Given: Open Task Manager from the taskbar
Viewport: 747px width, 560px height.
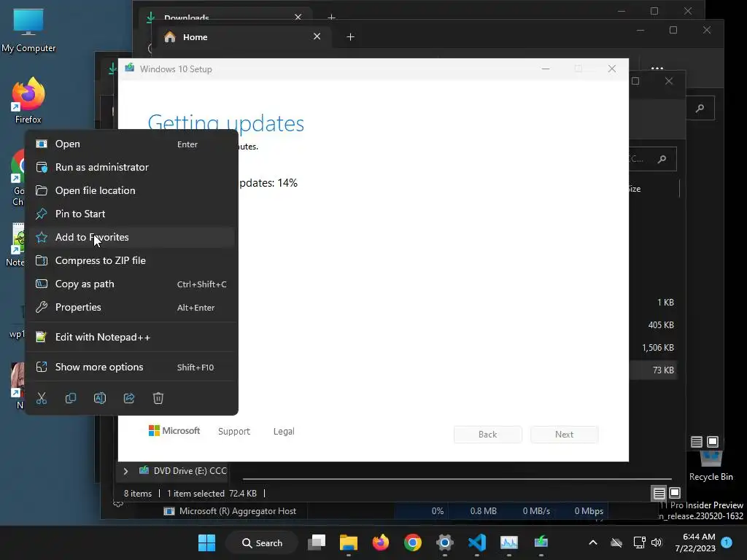Looking at the screenshot, I should tap(508, 542).
